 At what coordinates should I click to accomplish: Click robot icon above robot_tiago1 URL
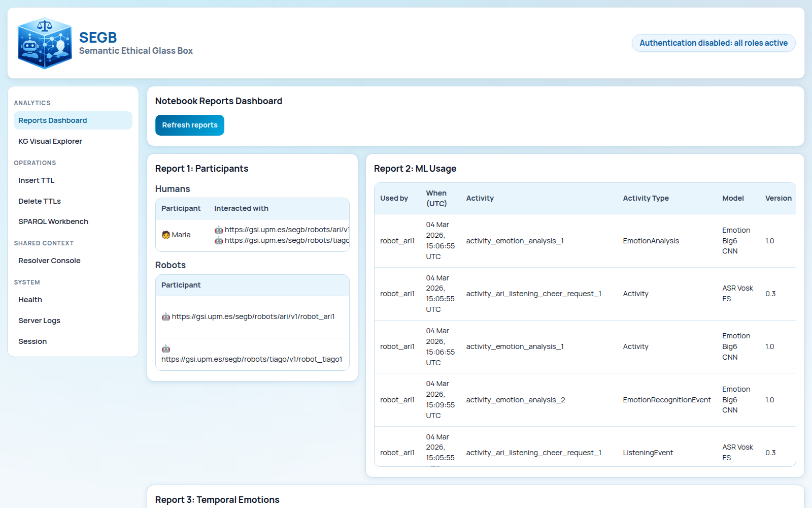[166, 348]
